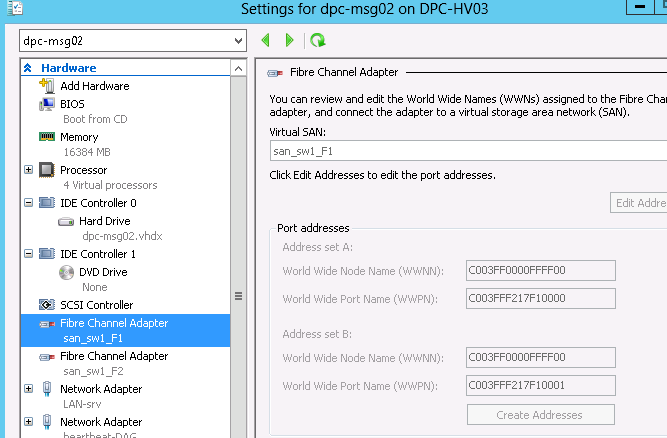Click the hardware list scrollbar thumb
Viewport: 667px width, 438px height.
point(239,296)
